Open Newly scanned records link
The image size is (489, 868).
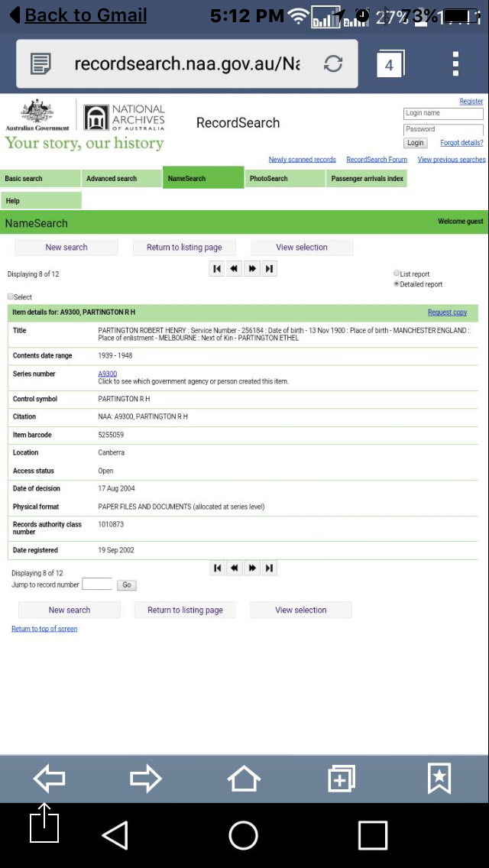click(303, 160)
